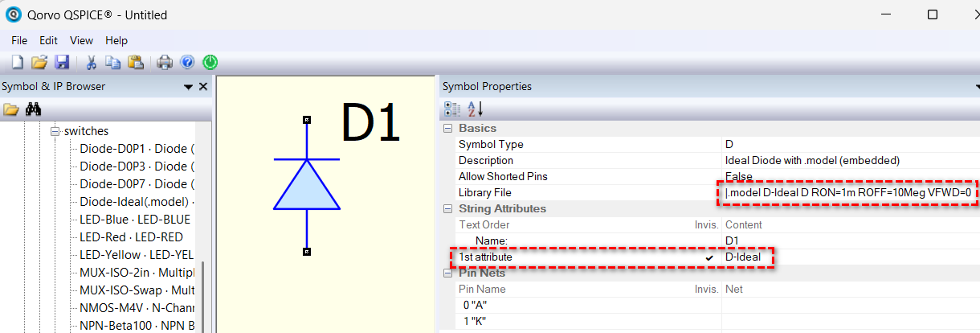980x333 pixels.
Task: Click the Open file toolbar icon
Action: click(39, 62)
